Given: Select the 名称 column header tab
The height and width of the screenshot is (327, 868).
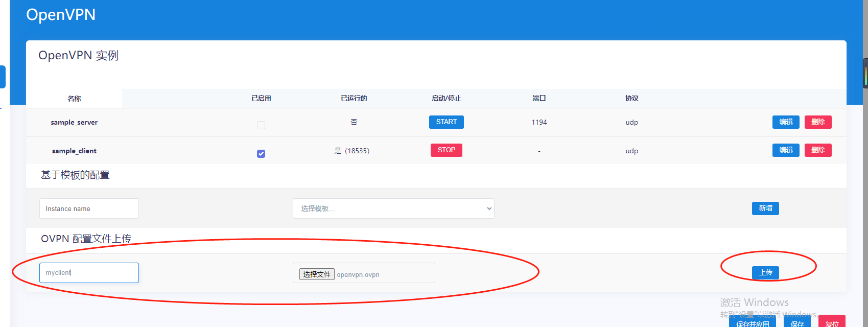Looking at the screenshot, I should (74, 99).
